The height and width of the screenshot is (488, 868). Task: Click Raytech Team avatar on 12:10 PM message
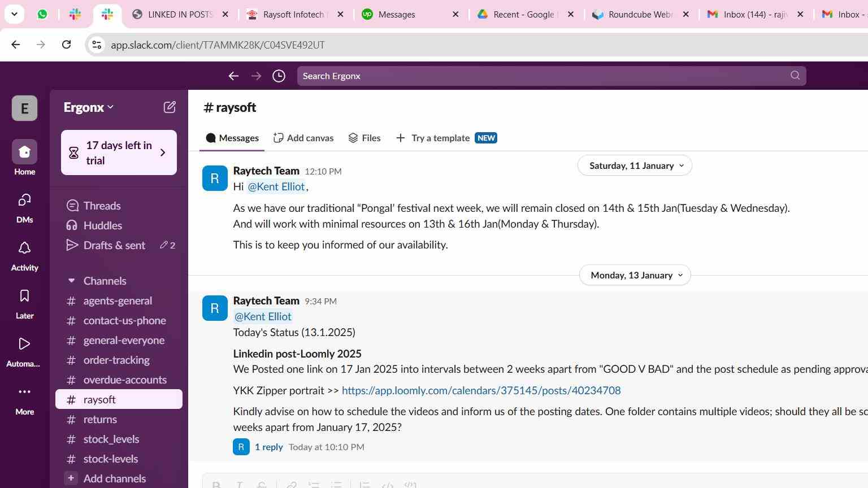tap(215, 178)
